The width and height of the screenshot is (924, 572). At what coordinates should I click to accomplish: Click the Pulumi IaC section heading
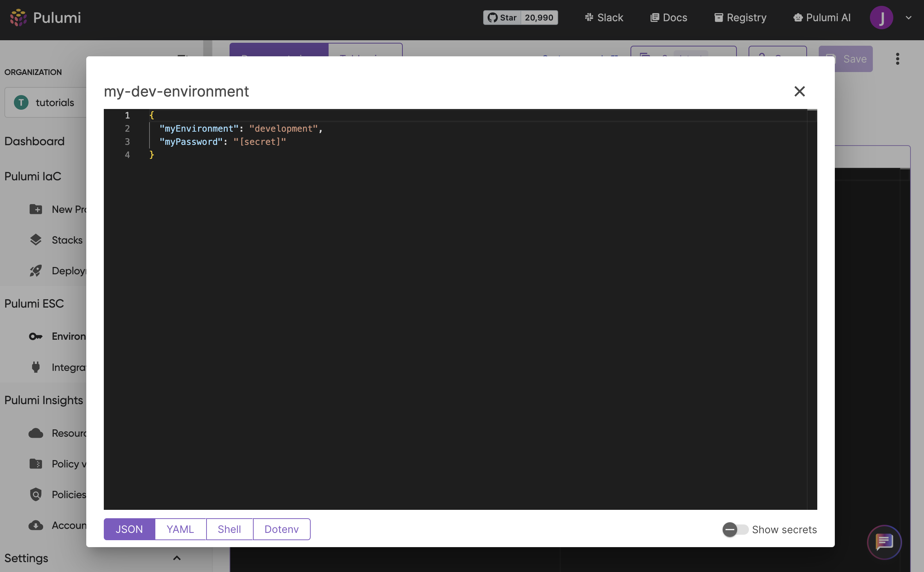pos(33,176)
